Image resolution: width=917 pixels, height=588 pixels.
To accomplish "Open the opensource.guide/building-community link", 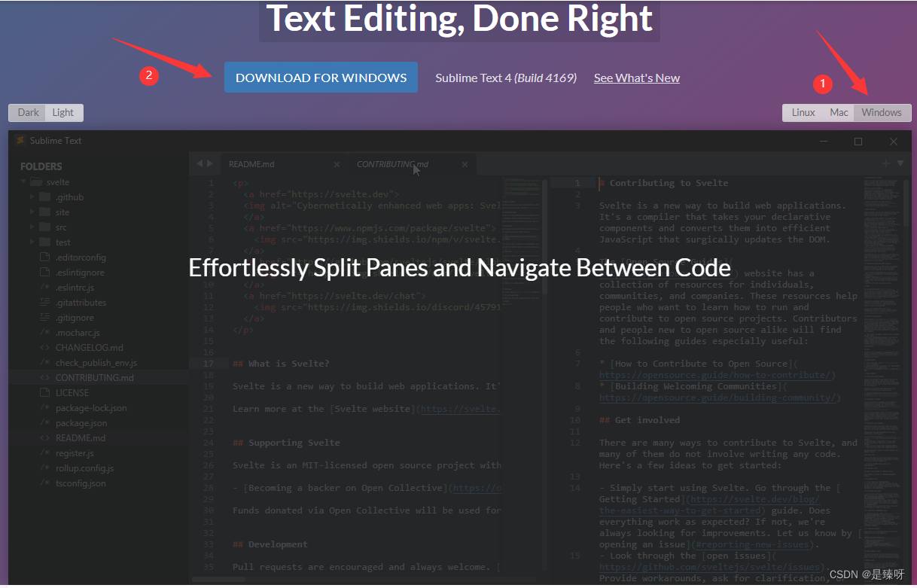I will point(719,398).
